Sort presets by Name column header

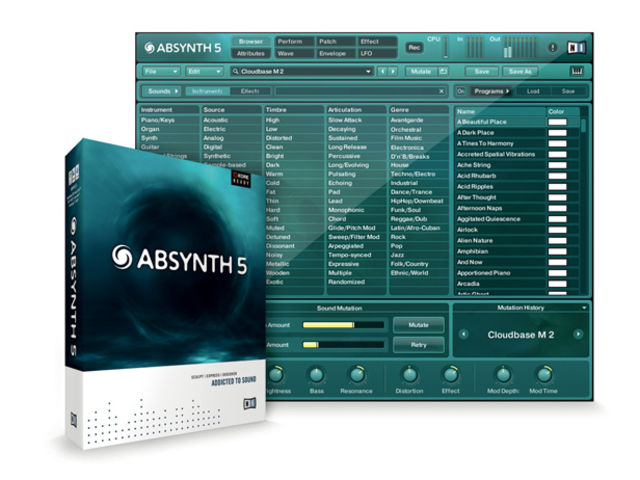(500, 111)
